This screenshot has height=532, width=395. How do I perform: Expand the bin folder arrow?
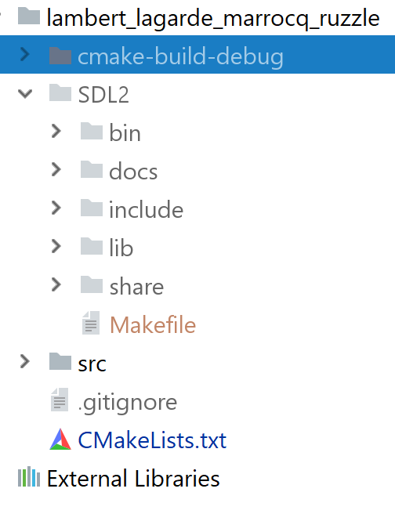pos(56,131)
